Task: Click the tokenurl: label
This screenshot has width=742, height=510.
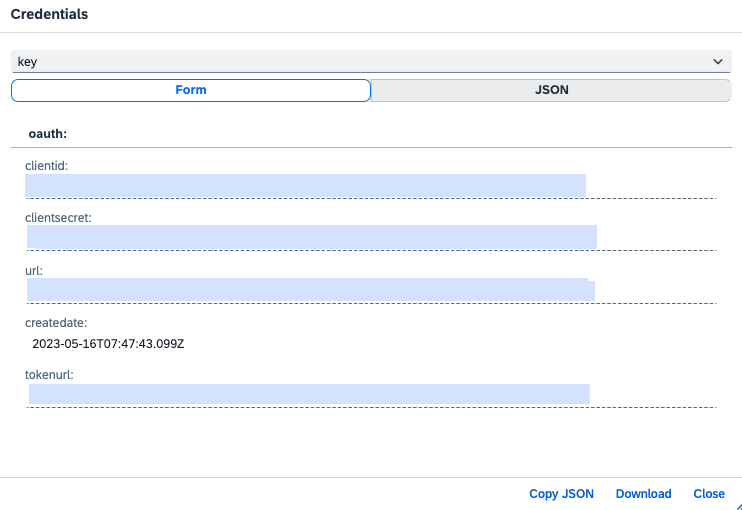Action: coord(49,375)
